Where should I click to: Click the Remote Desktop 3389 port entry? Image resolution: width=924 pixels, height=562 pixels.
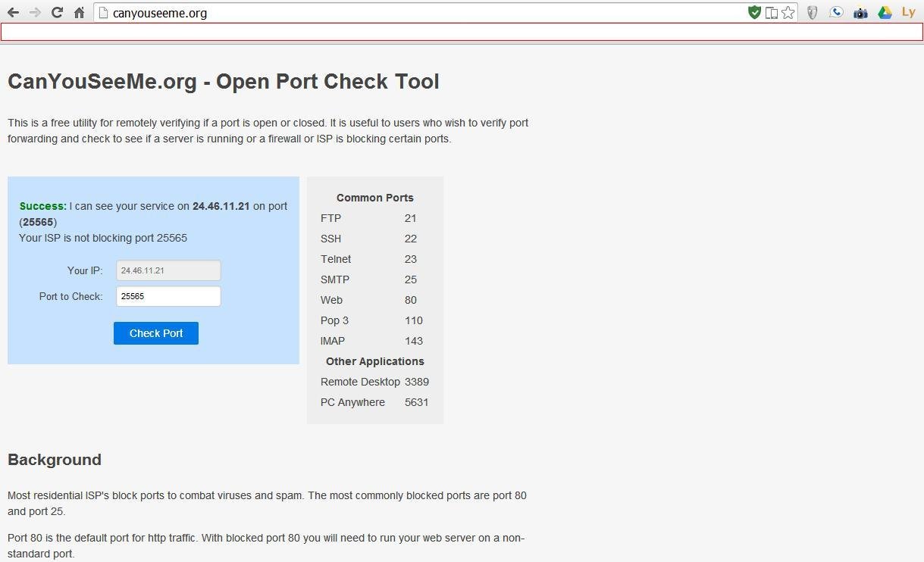coord(374,382)
